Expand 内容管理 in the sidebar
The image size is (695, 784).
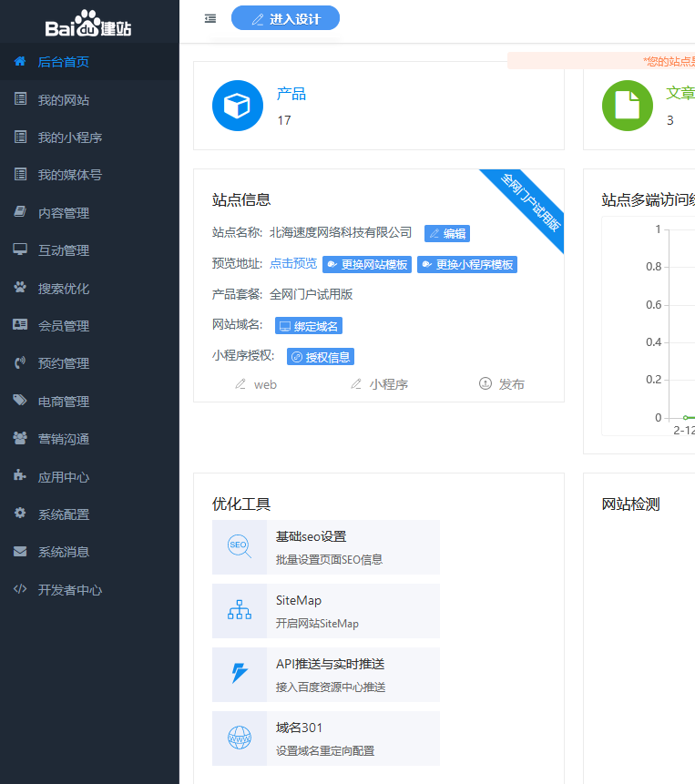[x=64, y=213]
